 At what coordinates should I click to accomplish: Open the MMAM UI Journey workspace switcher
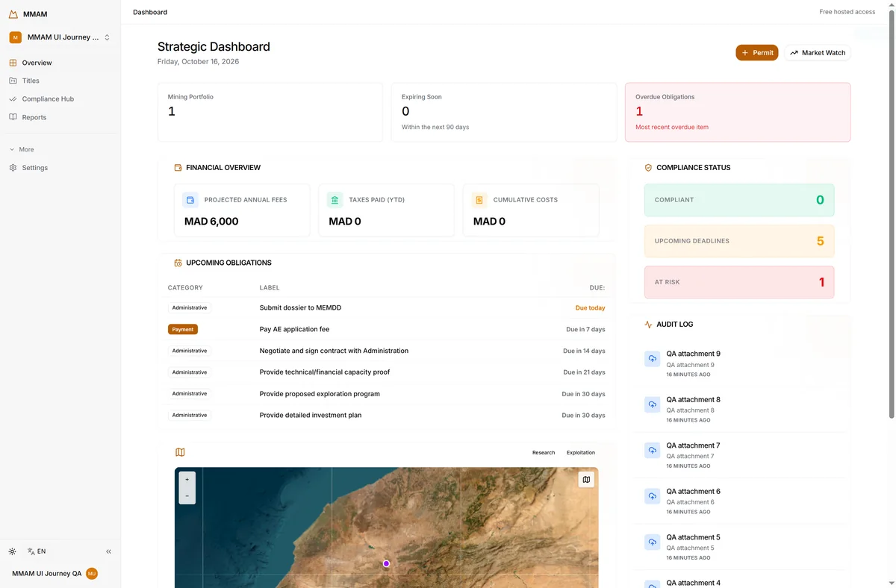[x=60, y=37]
